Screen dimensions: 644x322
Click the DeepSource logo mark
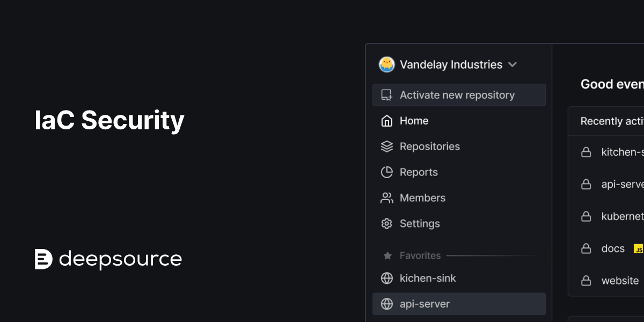43,259
